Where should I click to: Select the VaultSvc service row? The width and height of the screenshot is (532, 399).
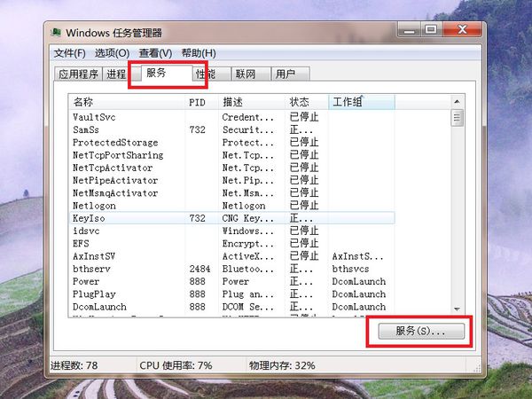point(231,117)
